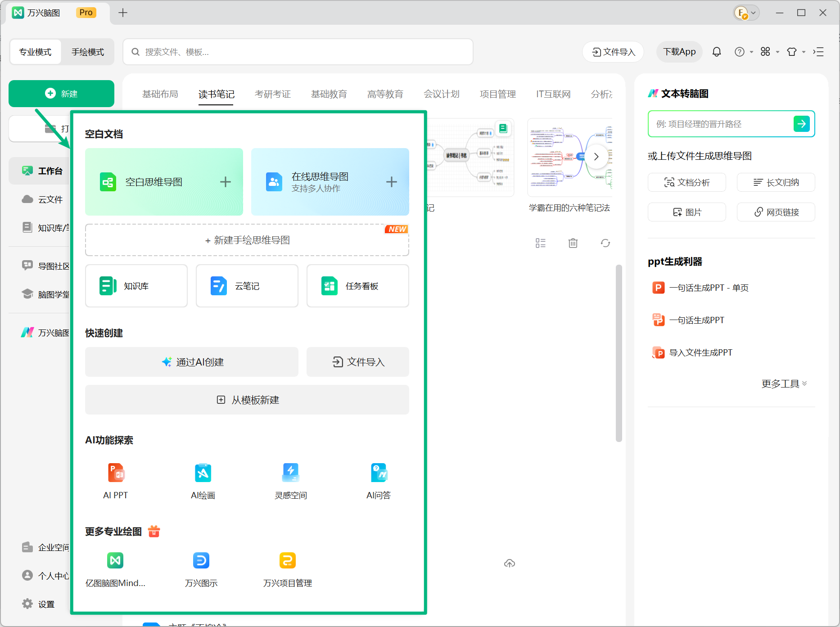The image size is (840, 627).
Task: Create a 空白思维导图 blank mind map
Action: point(164,182)
